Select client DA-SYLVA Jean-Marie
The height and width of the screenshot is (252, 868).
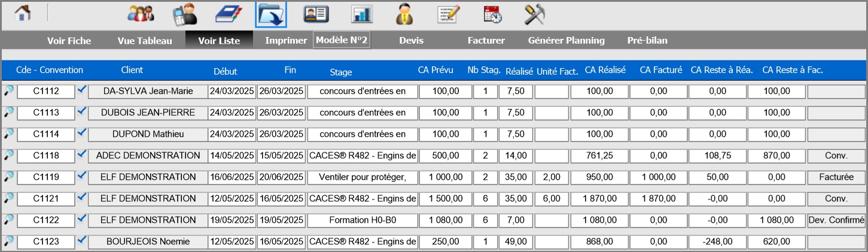pos(148,91)
